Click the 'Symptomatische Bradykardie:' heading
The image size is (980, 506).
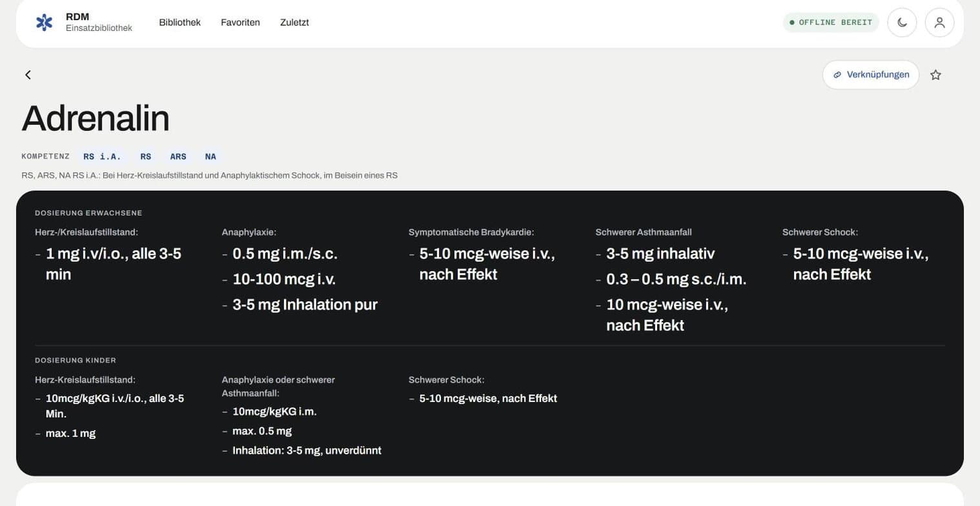(x=471, y=232)
